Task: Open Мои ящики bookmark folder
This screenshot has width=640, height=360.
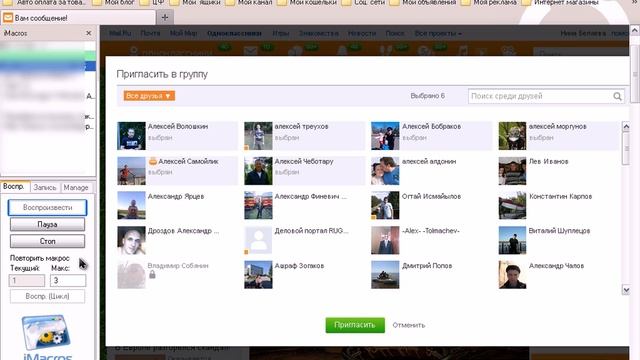Action: (195, 2)
